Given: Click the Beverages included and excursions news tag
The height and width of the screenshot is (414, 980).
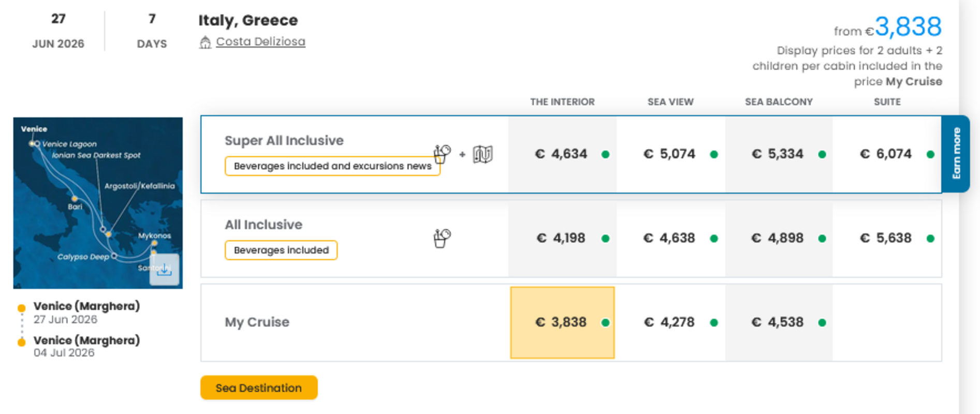Looking at the screenshot, I should coord(332,166).
